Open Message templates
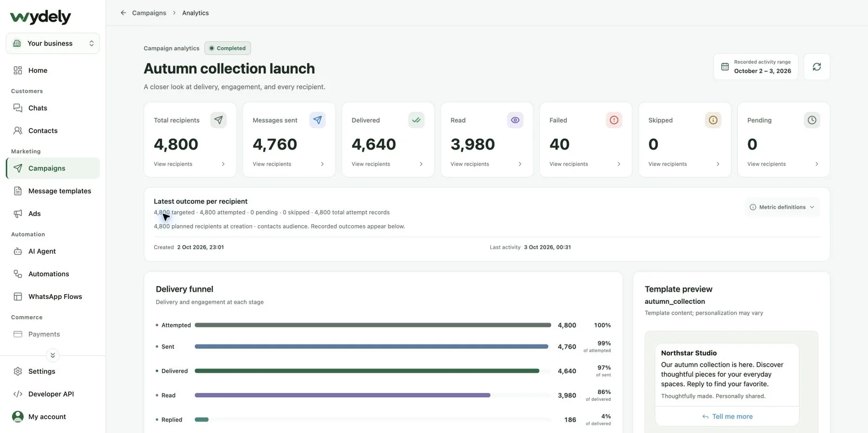This screenshot has width=868, height=433. click(x=53, y=191)
